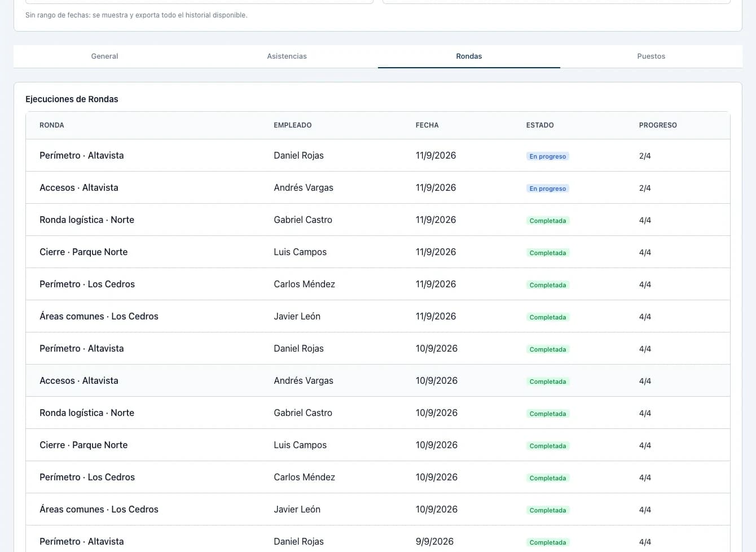Click the En progreso badge for Andrés Vargas
Image resolution: width=756 pixels, height=552 pixels.
click(547, 189)
